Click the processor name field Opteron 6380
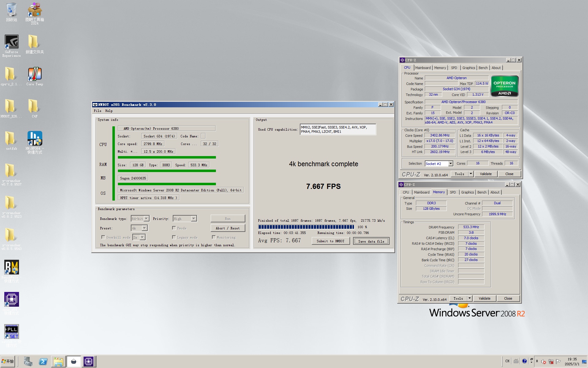 pos(167,128)
